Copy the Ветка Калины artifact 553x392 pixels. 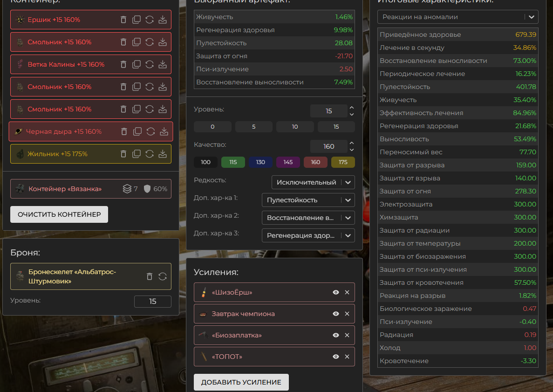click(137, 64)
